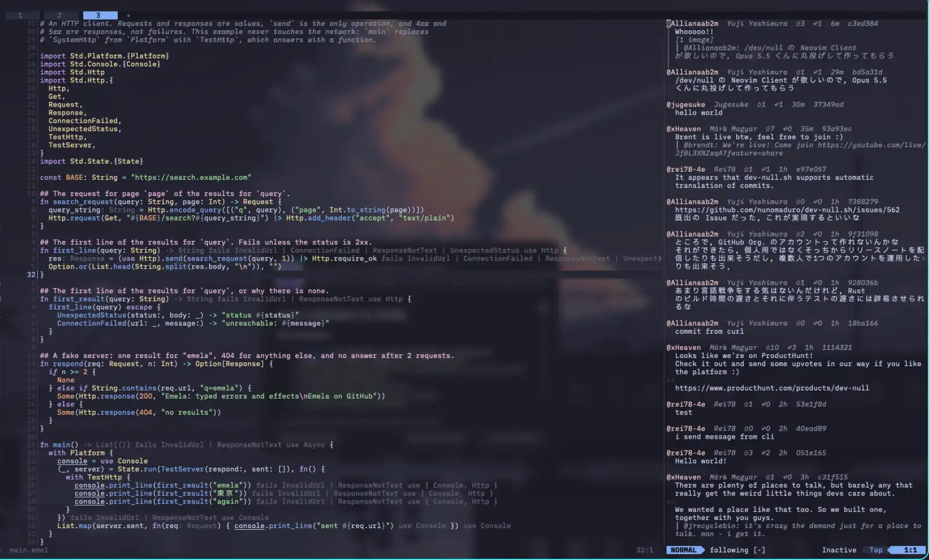Image resolution: width=929 pixels, height=560 pixels.
Task: Click 'import Std.State.{State}' line
Action: tap(92, 161)
